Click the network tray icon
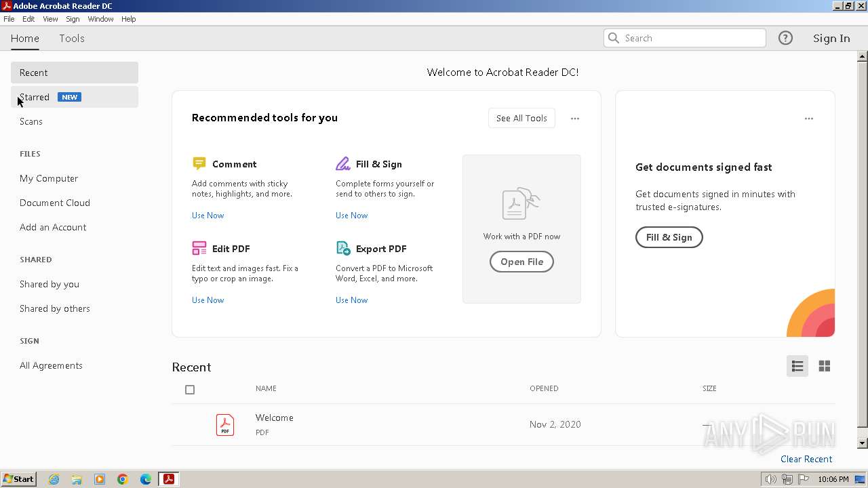The height and width of the screenshot is (488, 868). [787, 479]
